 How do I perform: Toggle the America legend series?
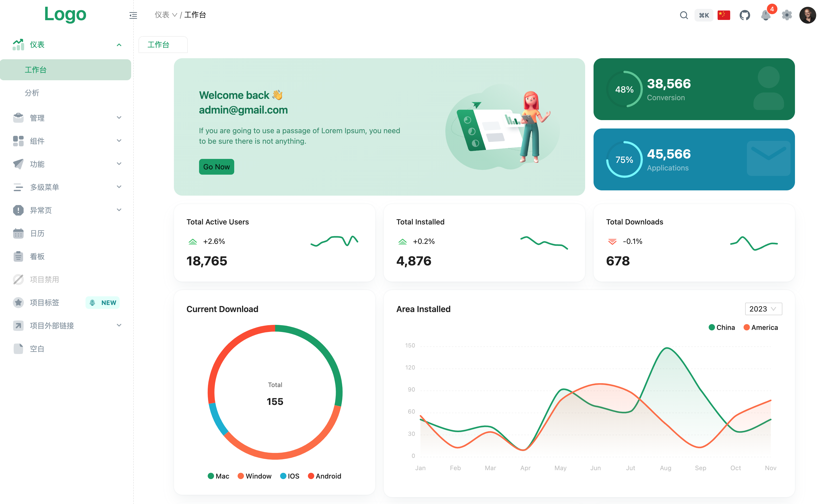(761, 327)
